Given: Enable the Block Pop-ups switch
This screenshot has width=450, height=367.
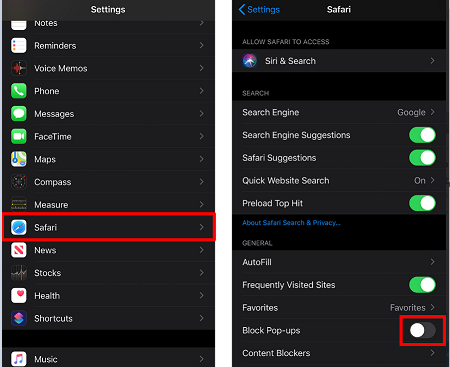Looking at the screenshot, I should click(422, 330).
